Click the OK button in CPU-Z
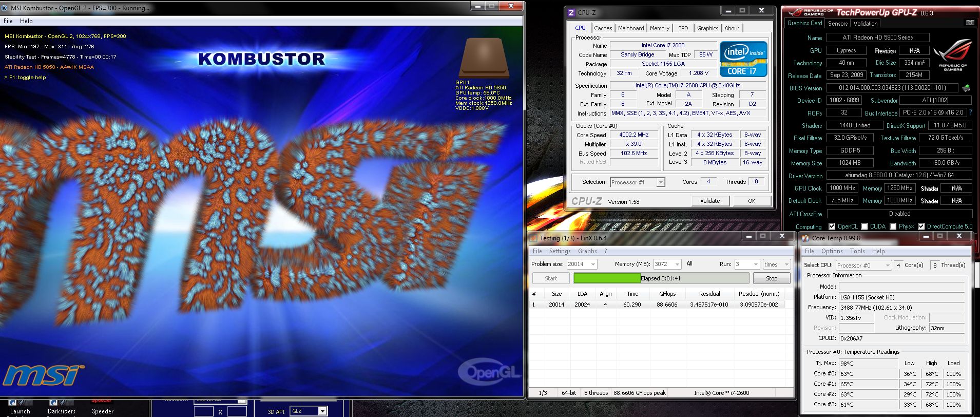 [x=752, y=201]
